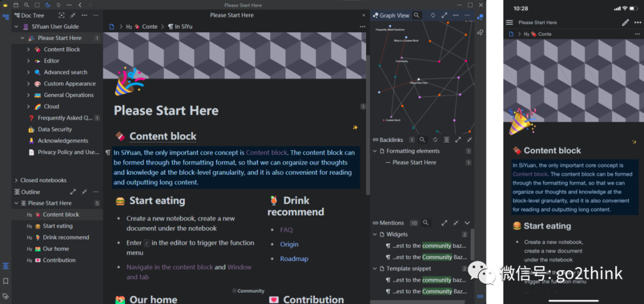Collapse all icon in Outline header
Image resolution: width=644 pixels, height=304 pixels.
pyautogui.click(x=84, y=192)
